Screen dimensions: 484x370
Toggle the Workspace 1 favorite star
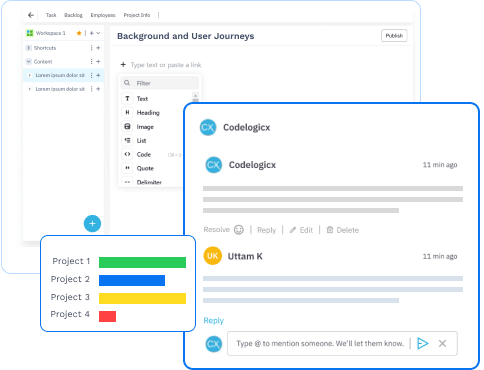[x=79, y=33]
